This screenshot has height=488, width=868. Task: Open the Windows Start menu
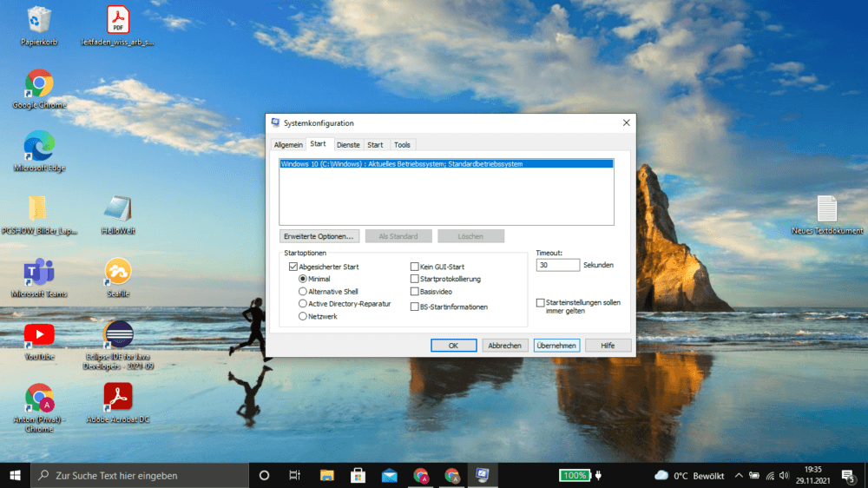tap(15, 475)
